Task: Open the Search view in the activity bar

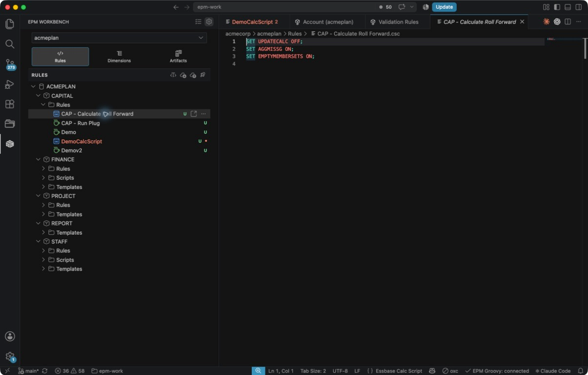Action: click(10, 44)
